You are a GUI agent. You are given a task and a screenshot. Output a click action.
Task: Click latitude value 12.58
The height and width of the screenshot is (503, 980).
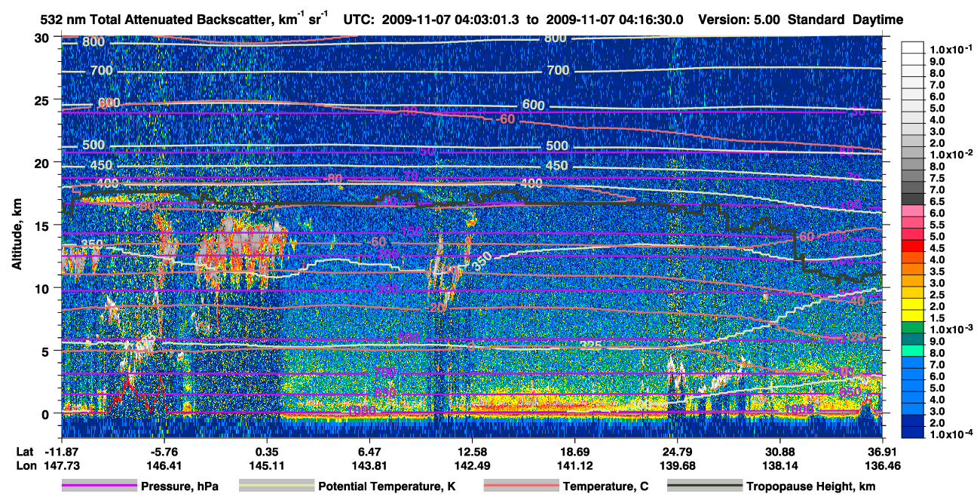point(472,451)
